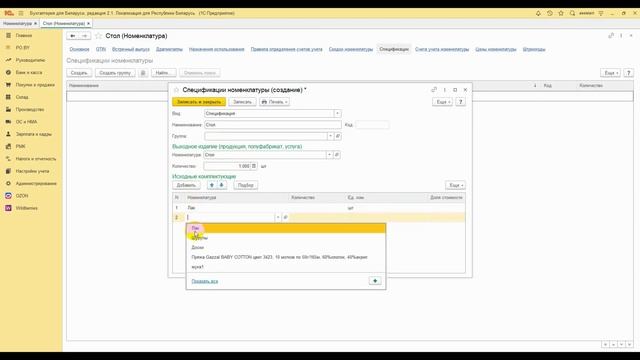Screen dimensions: 640x360
Task: Open the service settings icon beside username
Action: 601,13
